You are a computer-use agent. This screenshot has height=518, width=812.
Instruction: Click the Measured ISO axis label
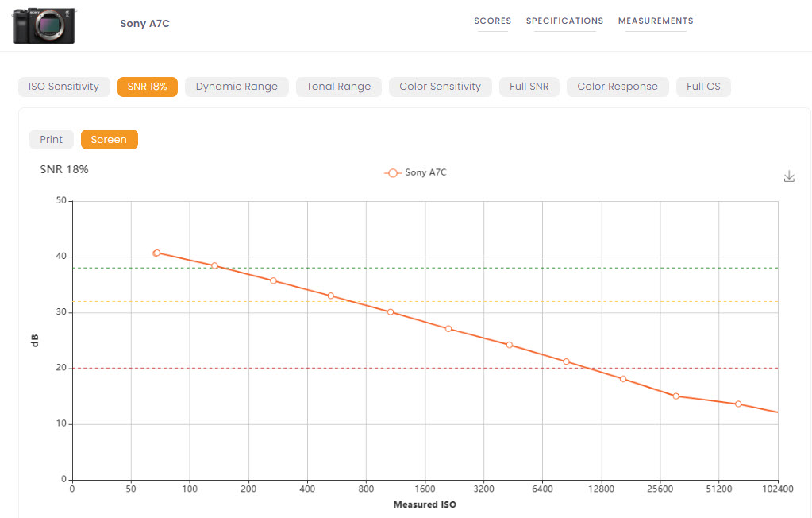(x=425, y=504)
